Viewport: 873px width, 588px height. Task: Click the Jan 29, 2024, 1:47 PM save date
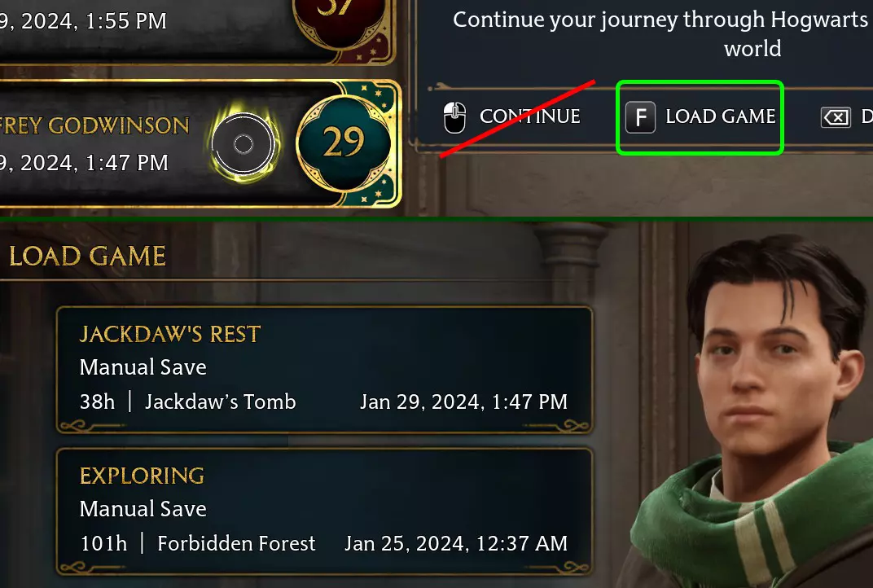[464, 402]
